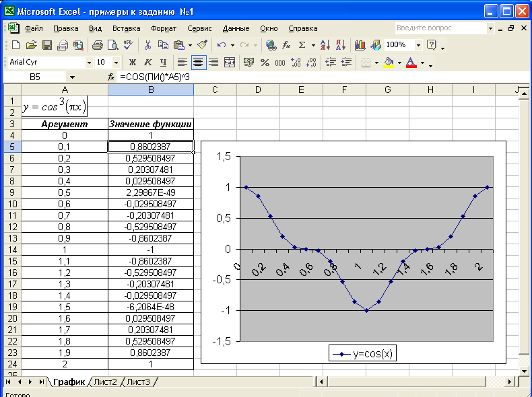This screenshot has width=532, height=397.
Task: Select column C header
Action: [215, 89]
